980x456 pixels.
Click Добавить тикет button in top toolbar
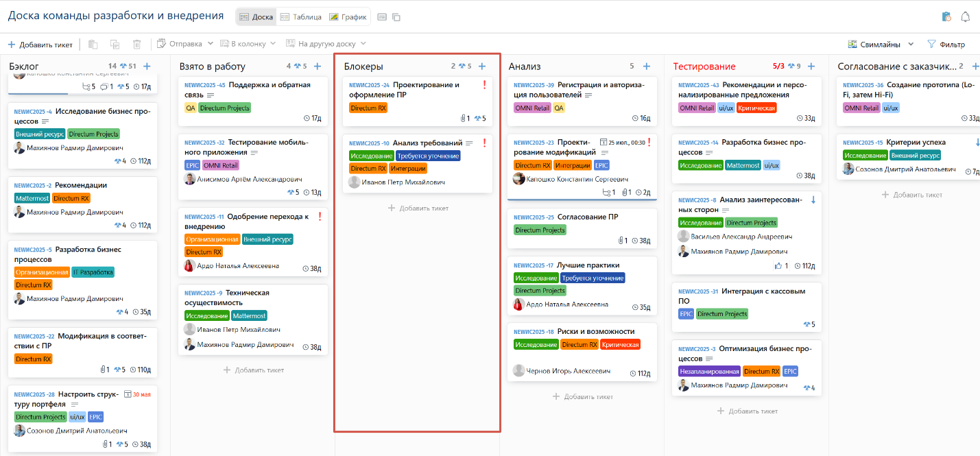(x=40, y=45)
